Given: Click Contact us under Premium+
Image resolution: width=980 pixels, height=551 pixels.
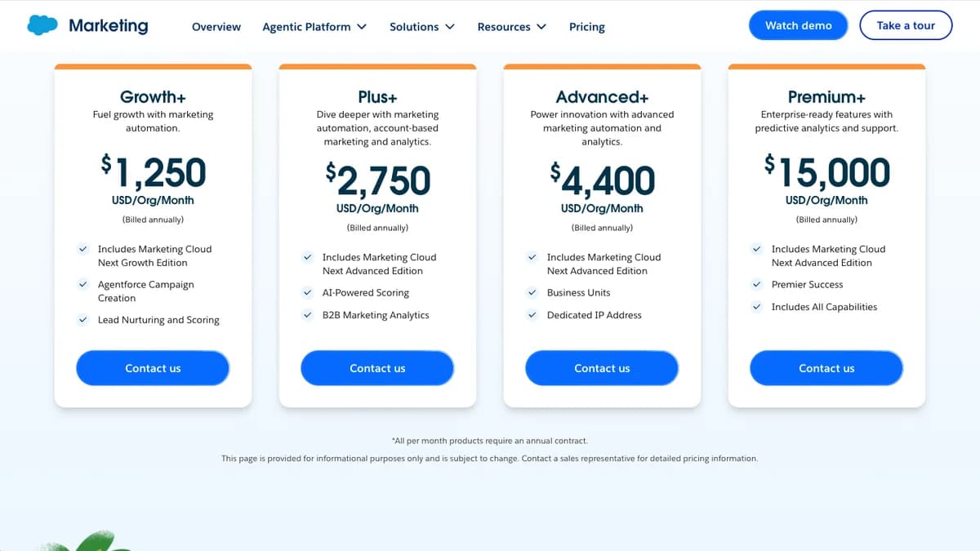Looking at the screenshot, I should [x=826, y=368].
